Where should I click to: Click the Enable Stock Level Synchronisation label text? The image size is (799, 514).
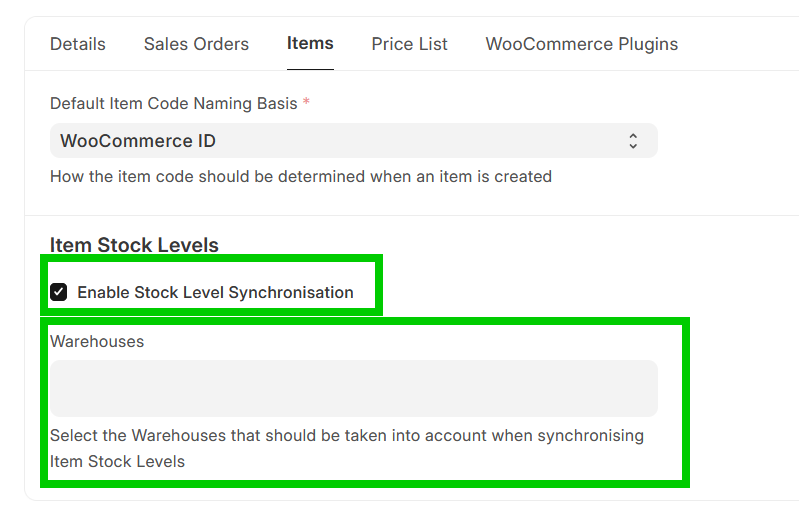[215, 292]
